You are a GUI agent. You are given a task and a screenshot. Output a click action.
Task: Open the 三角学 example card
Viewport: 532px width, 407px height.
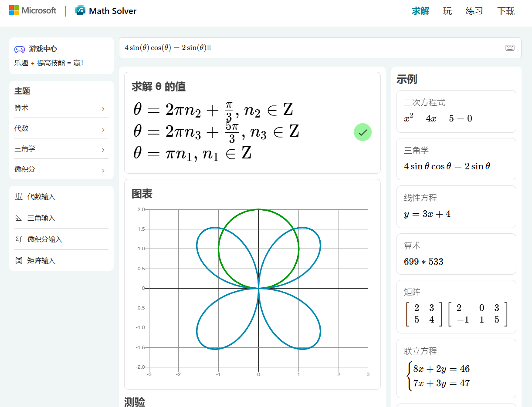[456, 159]
